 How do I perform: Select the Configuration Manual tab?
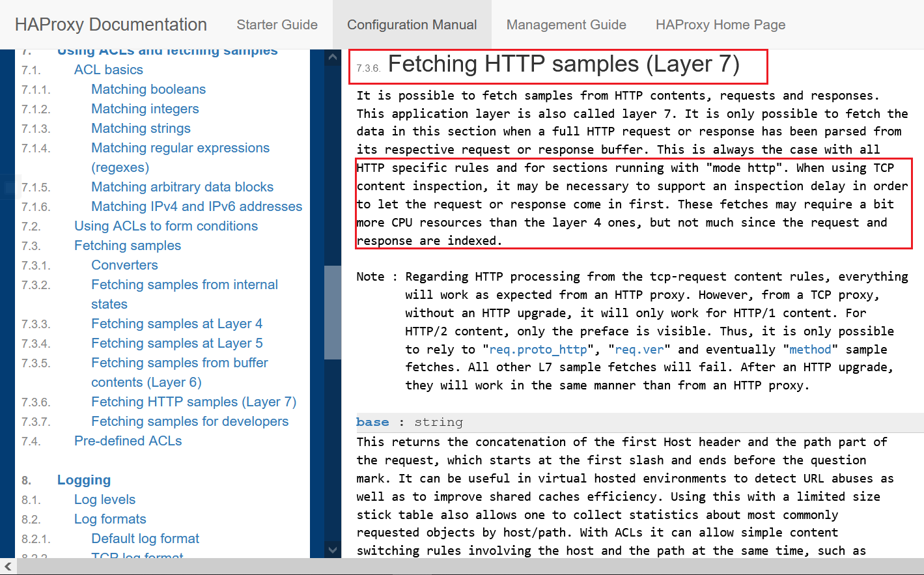pyautogui.click(x=412, y=25)
